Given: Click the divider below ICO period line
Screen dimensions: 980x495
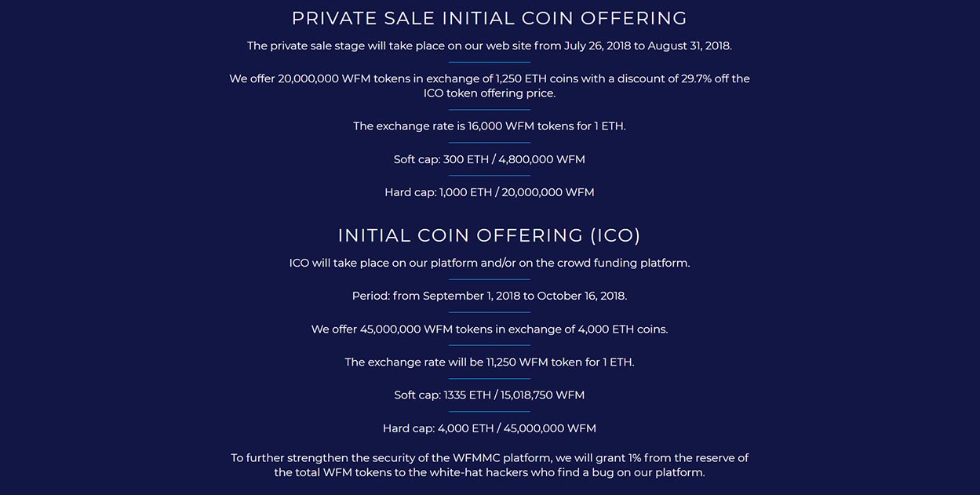Looking at the screenshot, I should coord(490,312).
